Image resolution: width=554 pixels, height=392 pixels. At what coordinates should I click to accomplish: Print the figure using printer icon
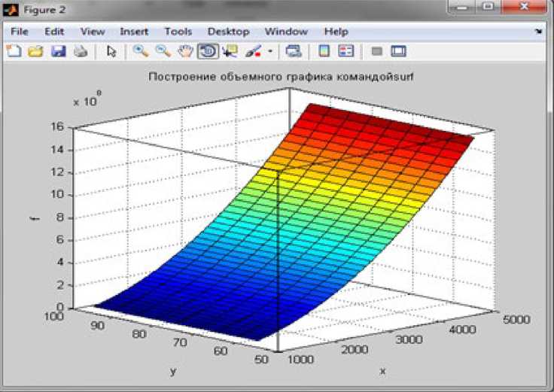coord(81,51)
